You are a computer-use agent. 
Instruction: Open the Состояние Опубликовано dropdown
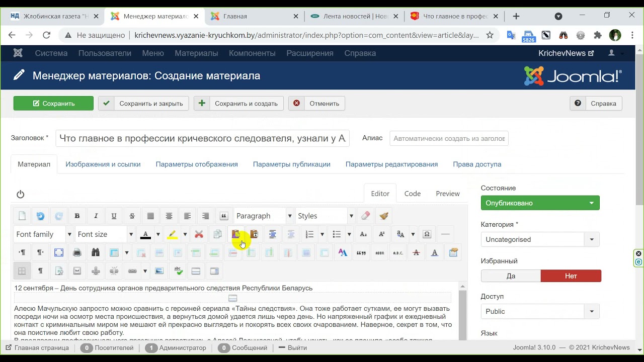[540, 203]
